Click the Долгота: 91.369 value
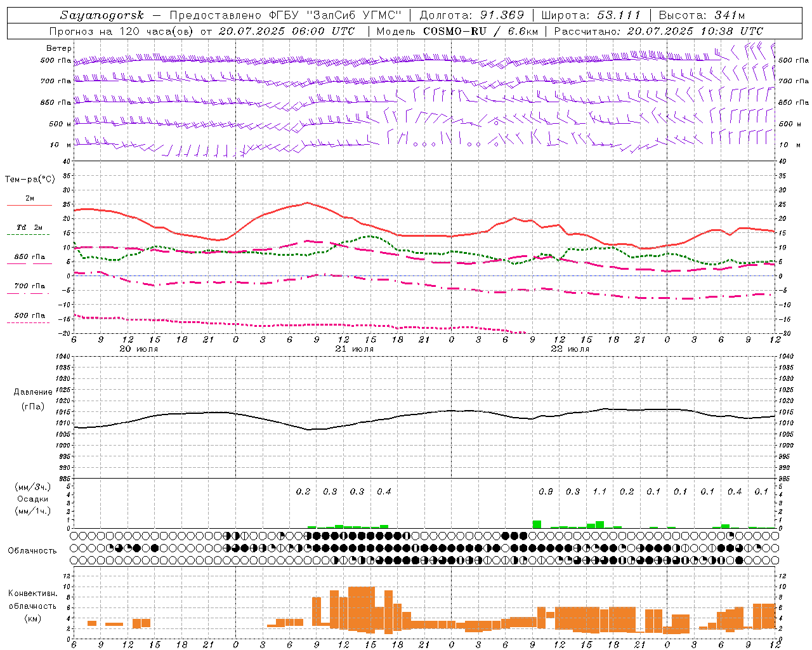 coord(472,15)
